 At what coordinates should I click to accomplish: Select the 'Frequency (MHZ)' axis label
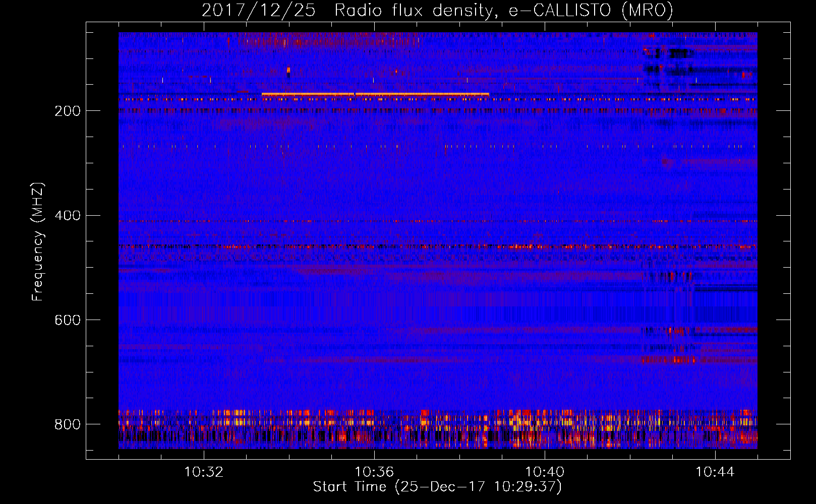coord(37,241)
